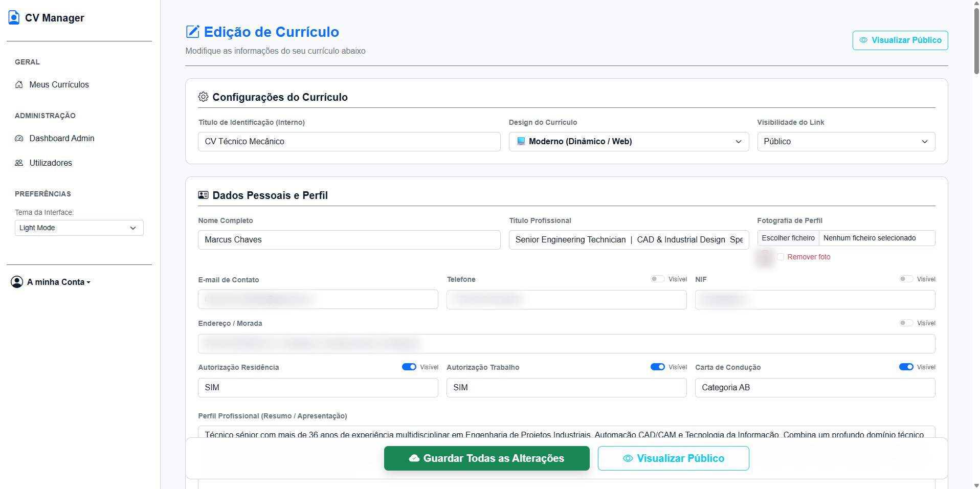Click the Edição de Currículo heading
Viewport: 980px width, 489px height.
pyautogui.click(x=272, y=32)
